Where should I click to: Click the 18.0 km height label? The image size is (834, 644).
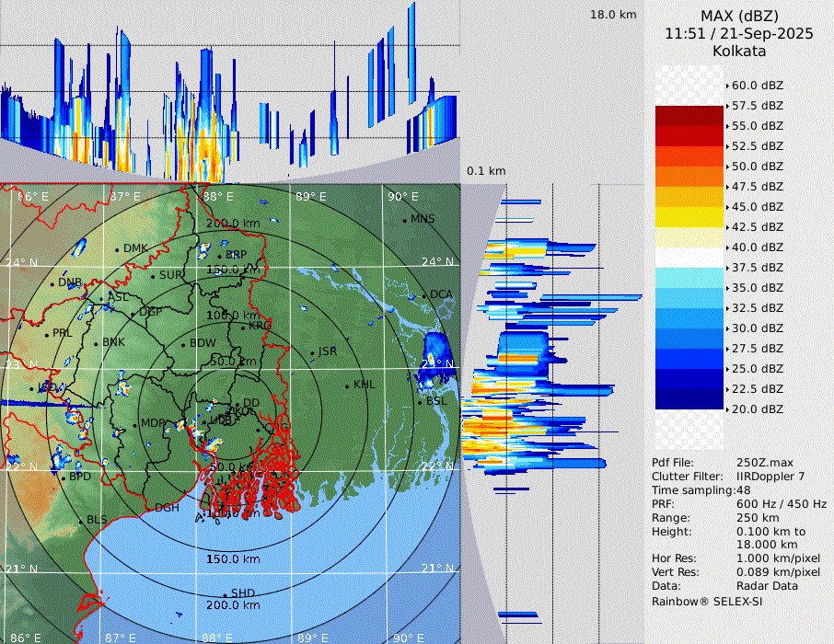click(613, 15)
